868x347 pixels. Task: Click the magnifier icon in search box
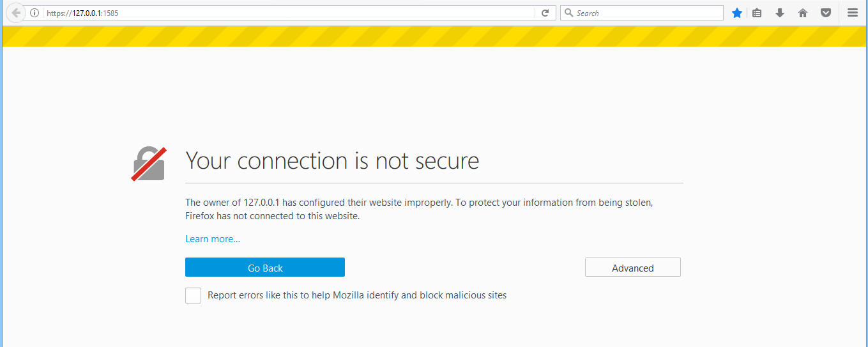(568, 13)
